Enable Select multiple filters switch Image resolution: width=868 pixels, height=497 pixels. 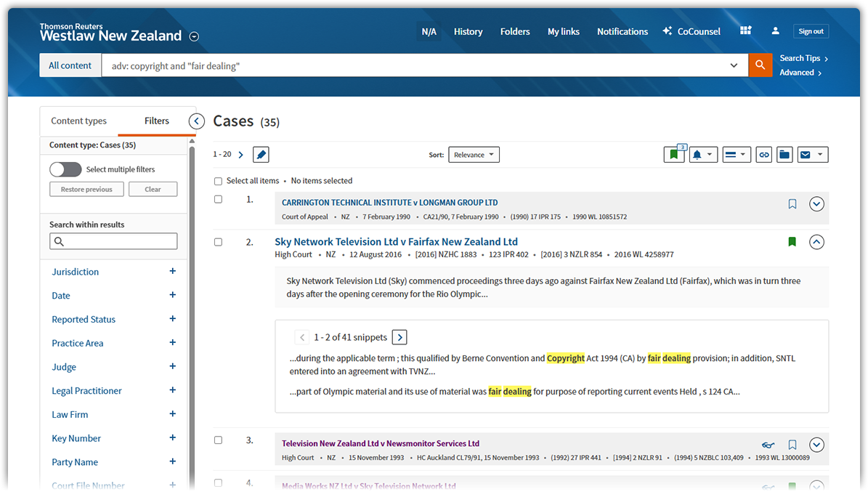(65, 169)
